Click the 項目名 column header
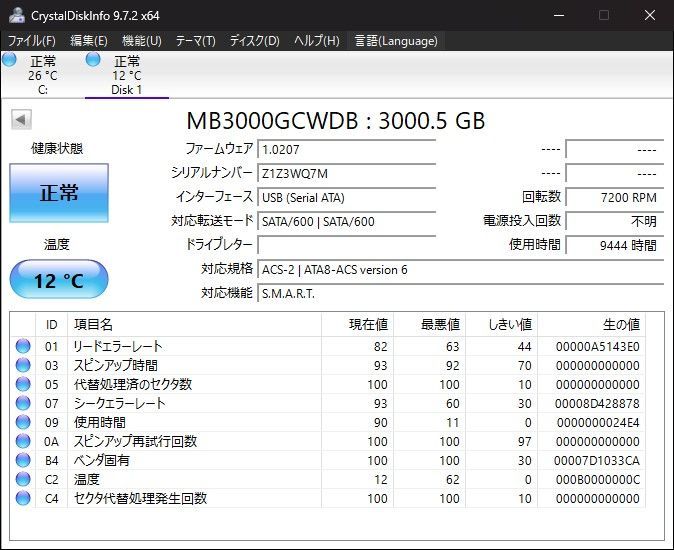 pyautogui.click(x=194, y=324)
